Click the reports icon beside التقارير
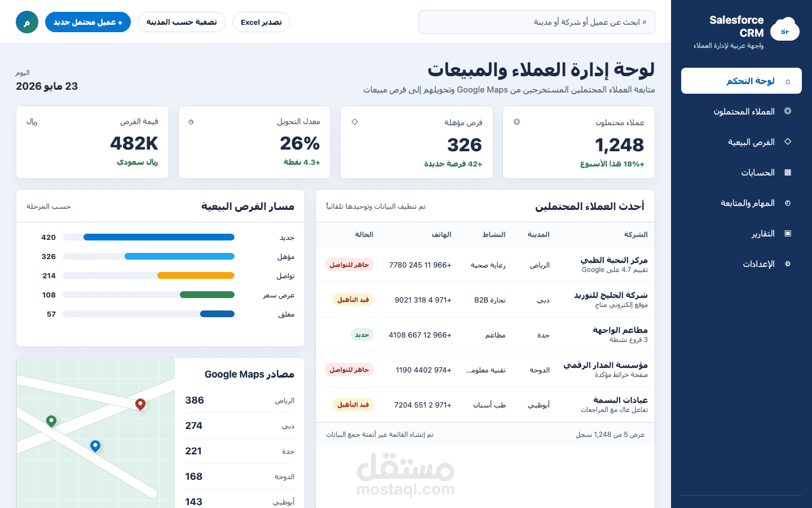This screenshot has height=508, width=812. (x=788, y=233)
